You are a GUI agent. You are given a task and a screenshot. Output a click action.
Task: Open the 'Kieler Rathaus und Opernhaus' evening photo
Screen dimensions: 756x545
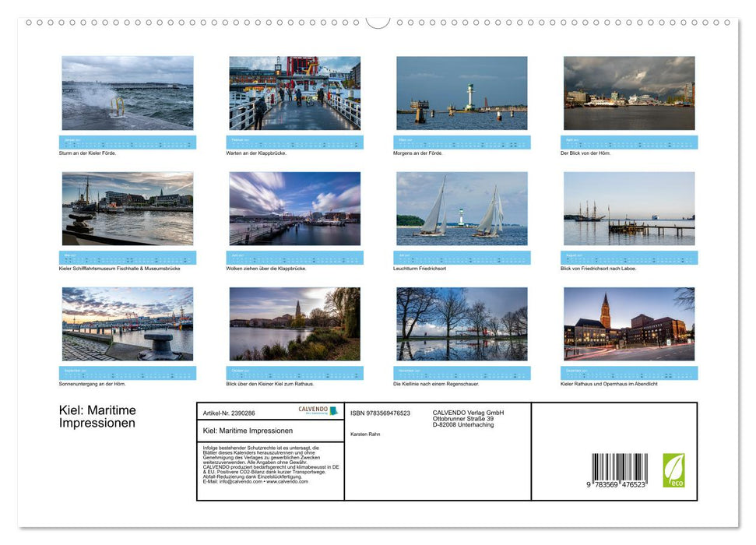[x=629, y=324]
